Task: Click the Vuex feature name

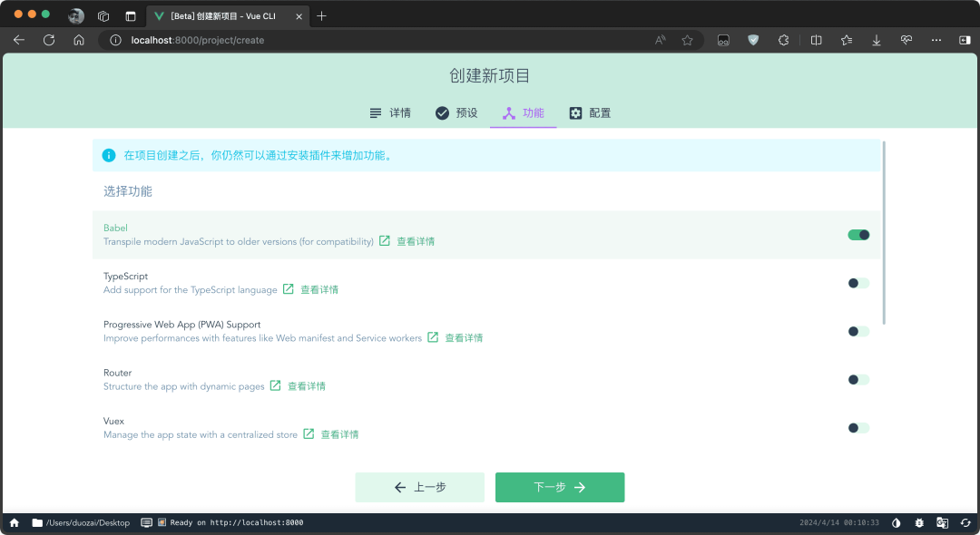Action: pos(113,421)
